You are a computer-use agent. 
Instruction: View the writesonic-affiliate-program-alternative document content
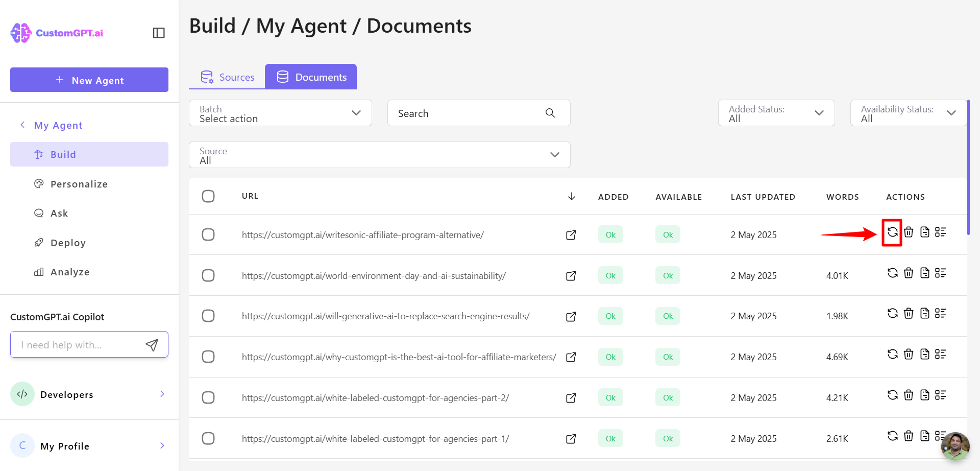pyautogui.click(x=925, y=232)
